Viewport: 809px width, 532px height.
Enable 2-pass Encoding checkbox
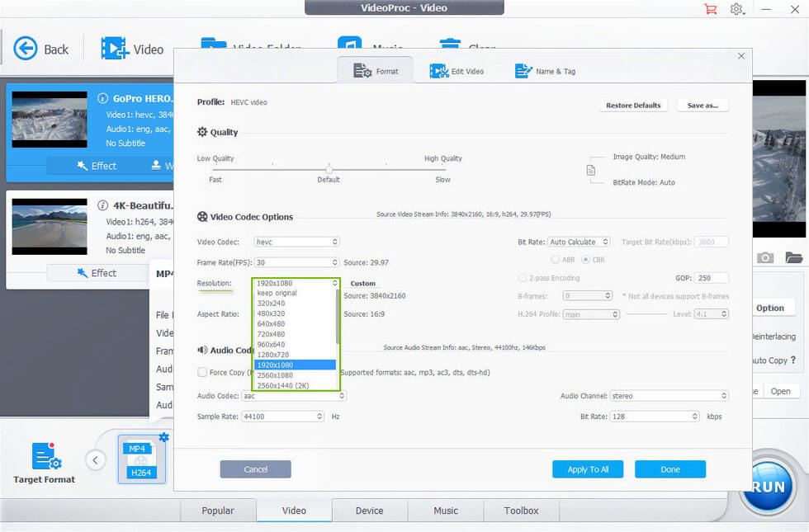[x=523, y=278]
